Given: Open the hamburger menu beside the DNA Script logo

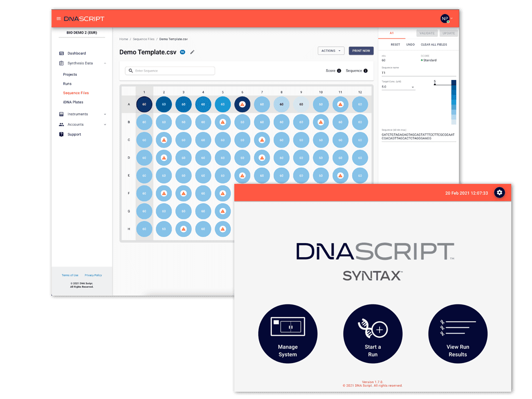Looking at the screenshot, I should [59, 19].
